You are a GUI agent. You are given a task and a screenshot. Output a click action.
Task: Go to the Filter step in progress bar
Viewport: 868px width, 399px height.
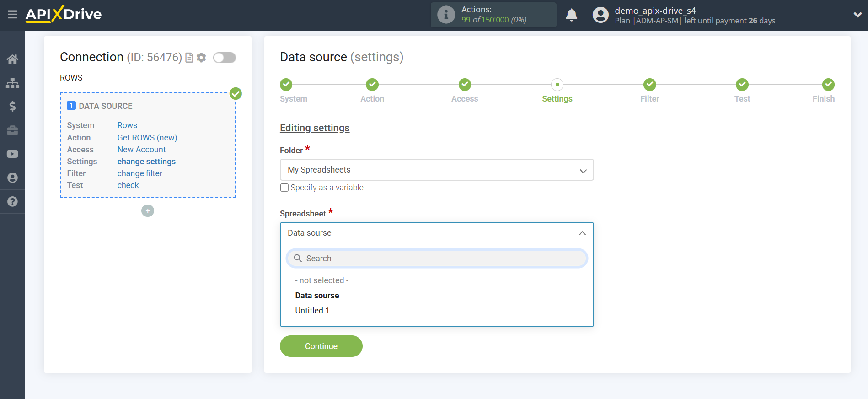pyautogui.click(x=649, y=85)
